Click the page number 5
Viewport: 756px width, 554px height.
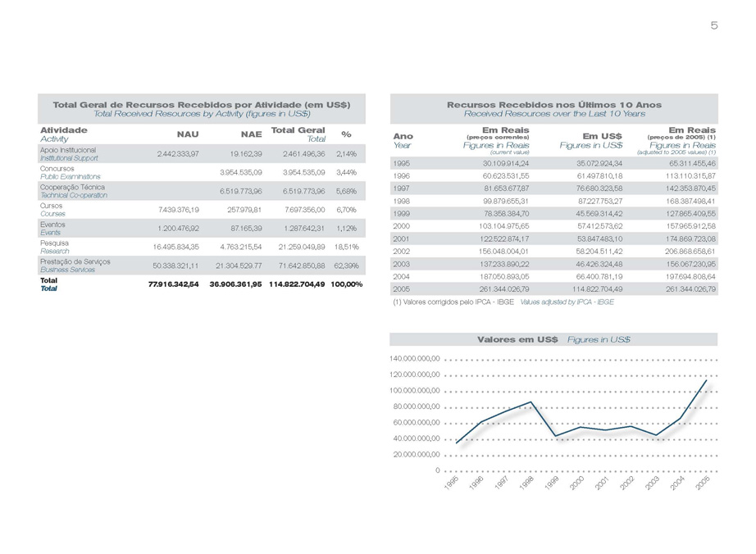point(713,25)
